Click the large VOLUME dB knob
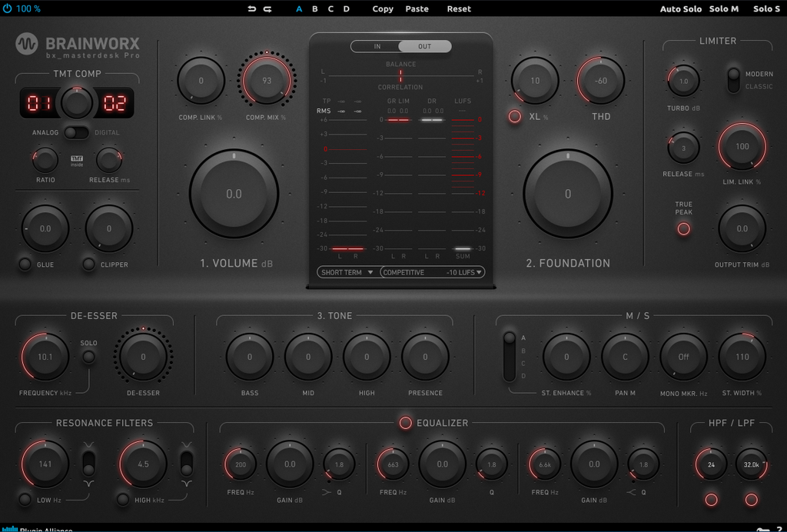787x532 pixels. (x=234, y=194)
